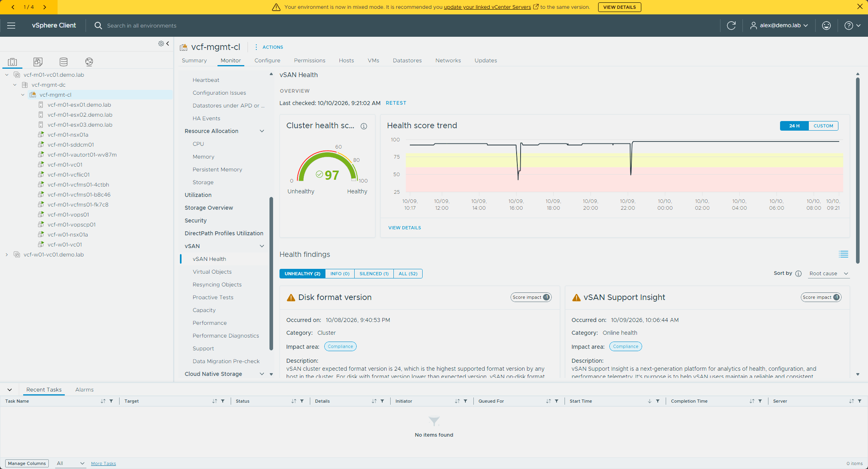Screen dimensions: 868x469
Task: Go to previous notification banner
Action: click(x=13, y=7)
